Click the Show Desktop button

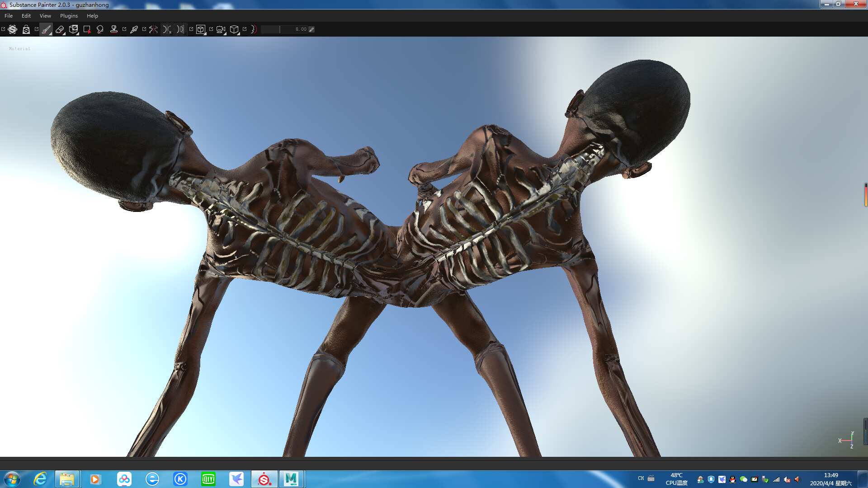863,479
